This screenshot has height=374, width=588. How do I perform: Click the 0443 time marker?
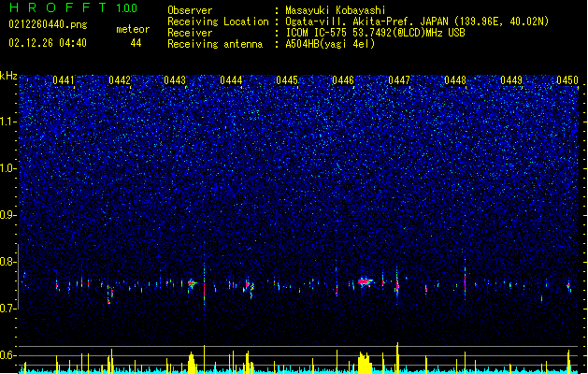175,80
